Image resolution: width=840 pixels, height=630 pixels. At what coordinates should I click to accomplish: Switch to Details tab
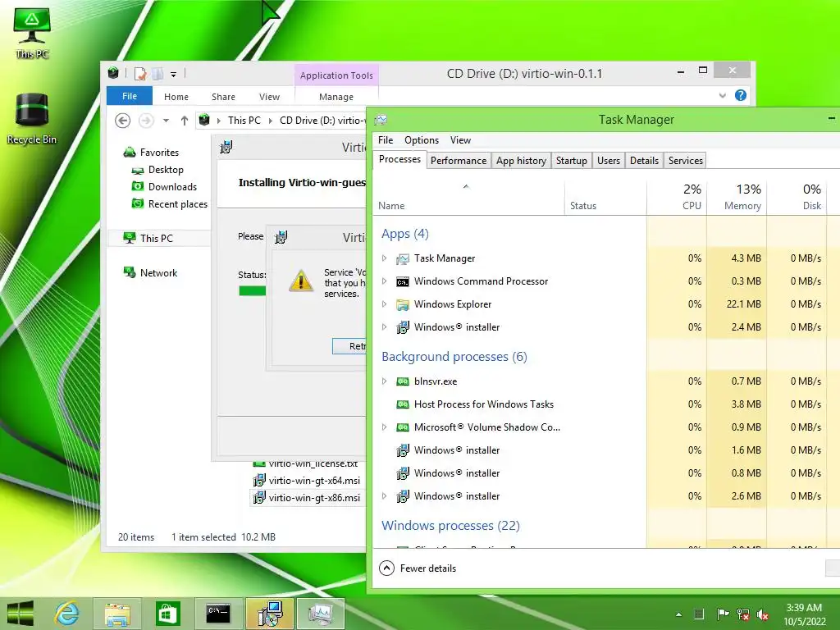(645, 161)
